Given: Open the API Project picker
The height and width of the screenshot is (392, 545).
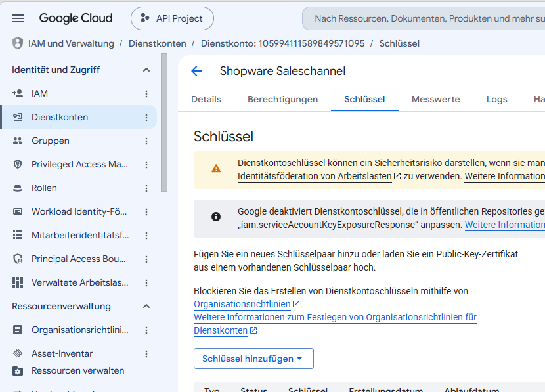Looking at the screenshot, I should [172, 18].
